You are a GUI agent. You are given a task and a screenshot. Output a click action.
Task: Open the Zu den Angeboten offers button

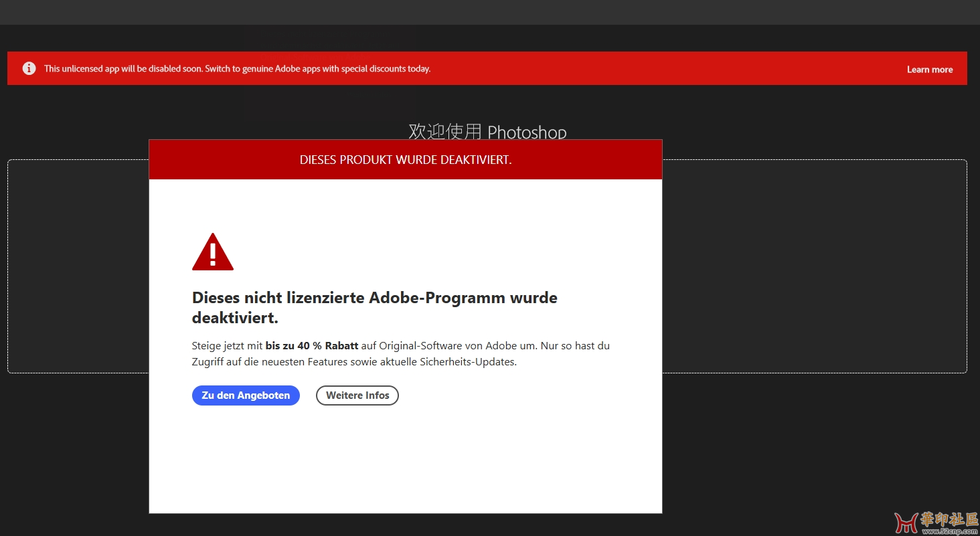tap(246, 395)
